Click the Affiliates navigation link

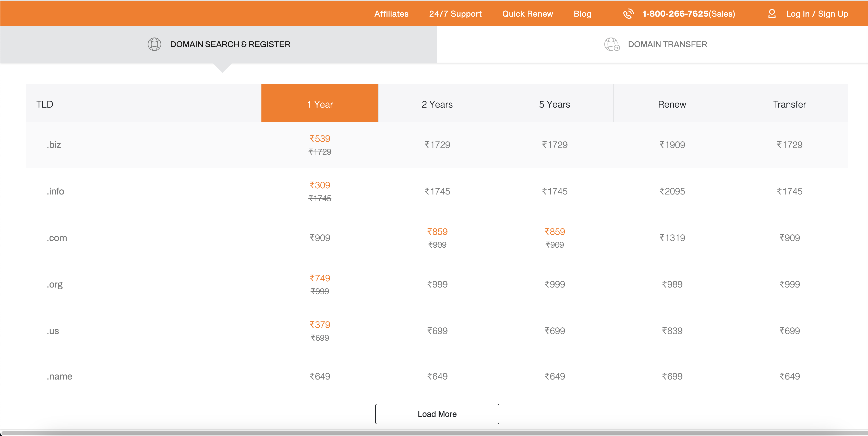tap(391, 14)
